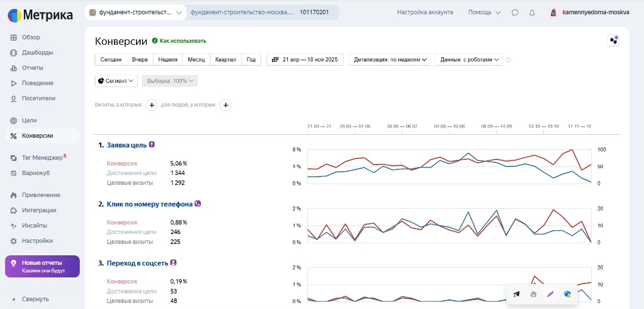The width and height of the screenshot is (644, 309).
Task: Open date range picker '21 апр — 18 ноя 2025'
Action: pyautogui.click(x=305, y=60)
